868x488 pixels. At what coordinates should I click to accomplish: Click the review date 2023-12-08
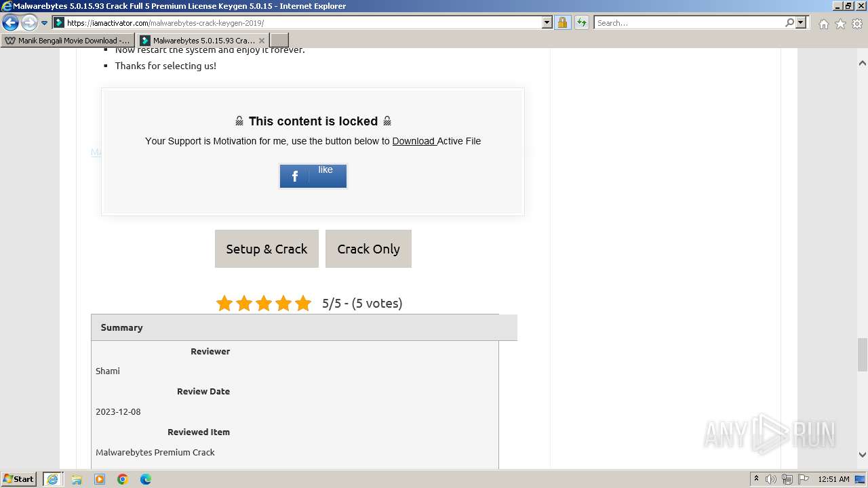pos(118,411)
